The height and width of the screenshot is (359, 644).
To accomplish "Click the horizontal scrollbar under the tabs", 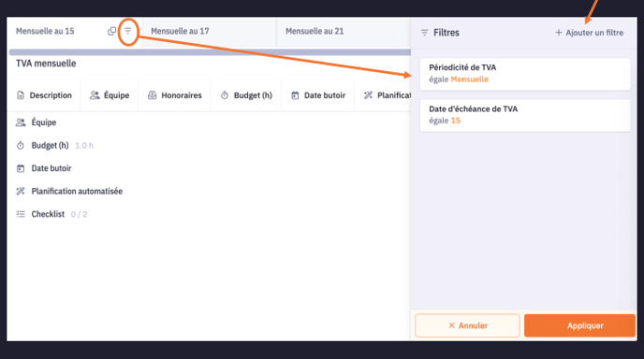I will point(210,52).
